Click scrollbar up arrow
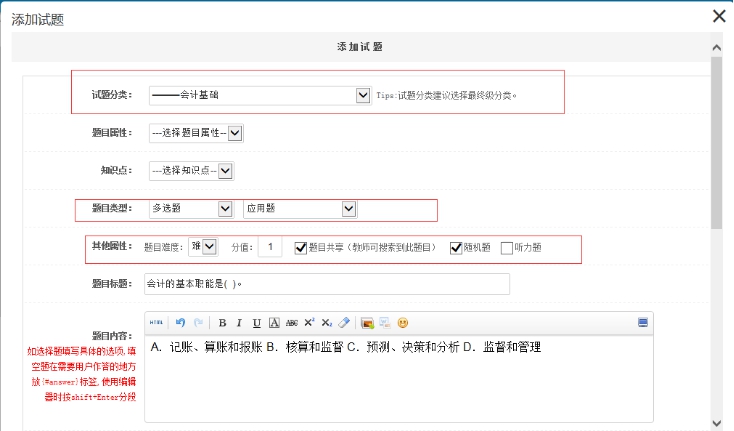734x431 pixels. point(716,47)
